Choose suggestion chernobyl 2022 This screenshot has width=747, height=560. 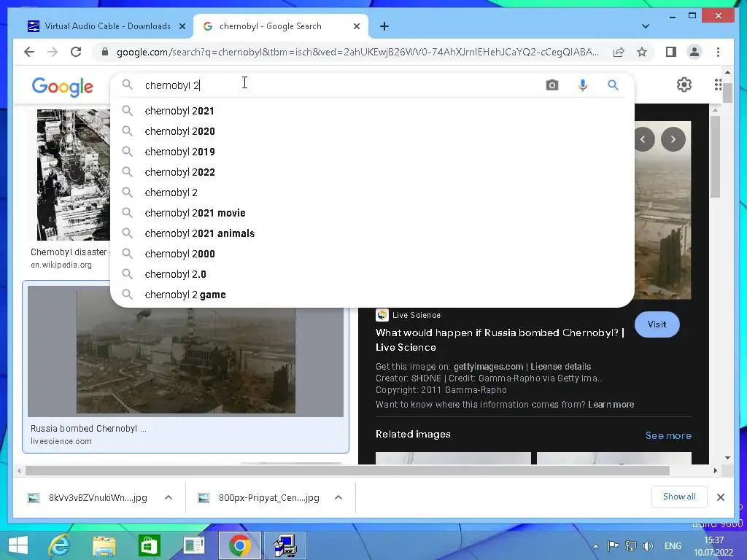[371, 172]
